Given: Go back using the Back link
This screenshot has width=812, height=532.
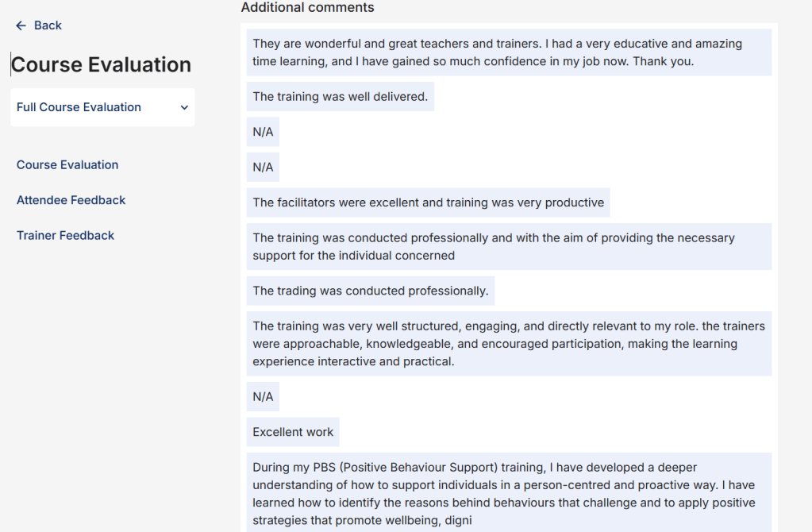Looking at the screenshot, I should click(x=48, y=25).
